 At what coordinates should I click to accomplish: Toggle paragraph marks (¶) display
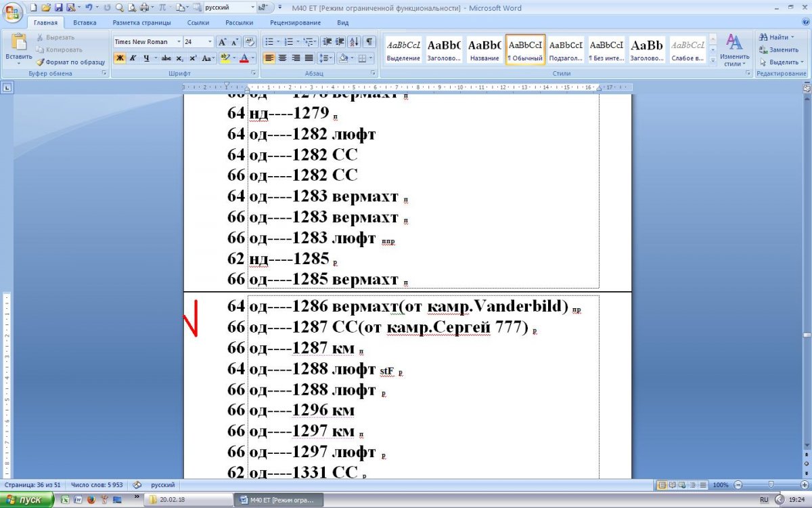point(369,41)
